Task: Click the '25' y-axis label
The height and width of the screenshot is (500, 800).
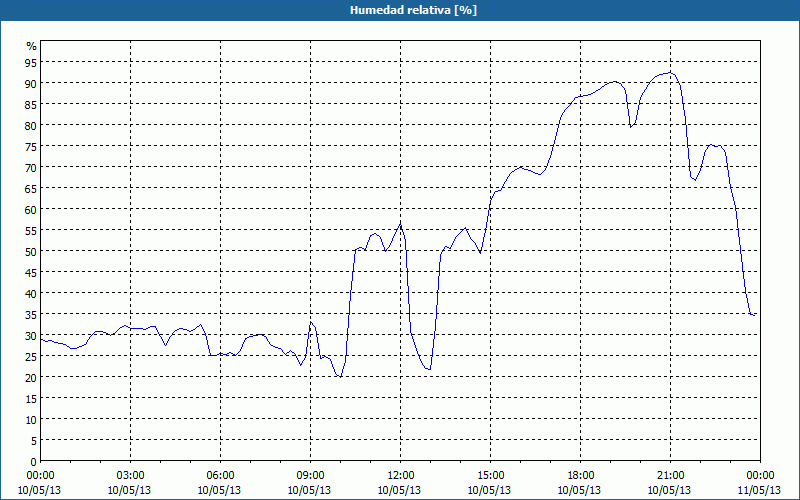Action: tap(31, 357)
